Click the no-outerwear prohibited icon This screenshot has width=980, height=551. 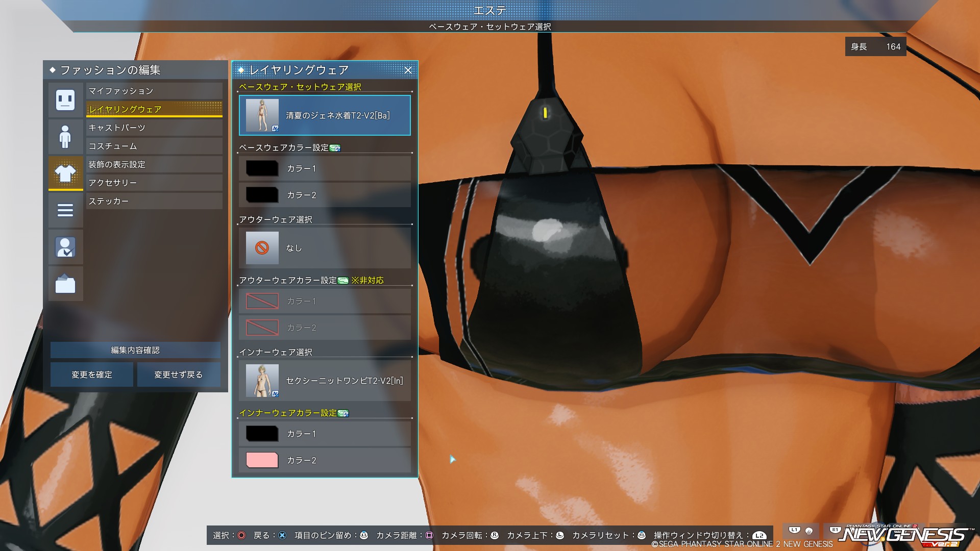pos(262,248)
